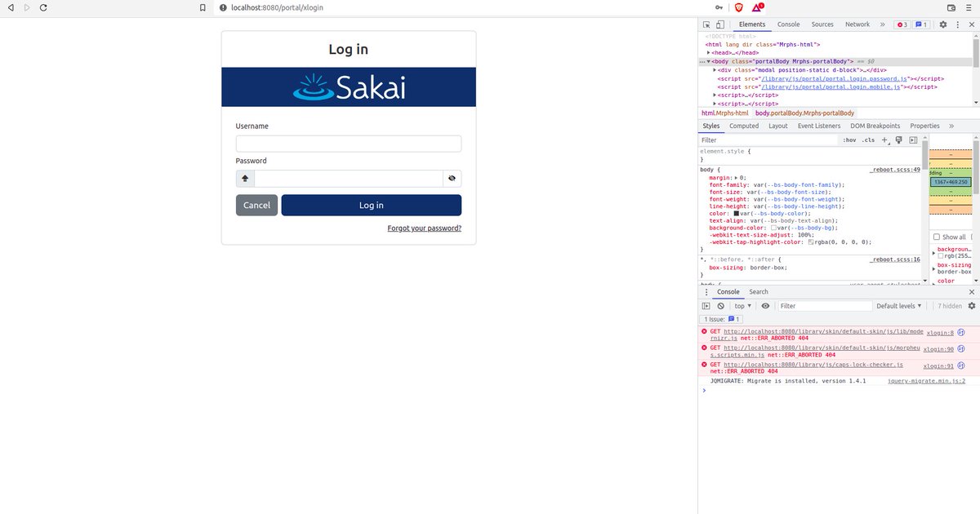This screenshot has width=980, height=514.
Task: Collapse the body element node
Action: pos(709,61)
